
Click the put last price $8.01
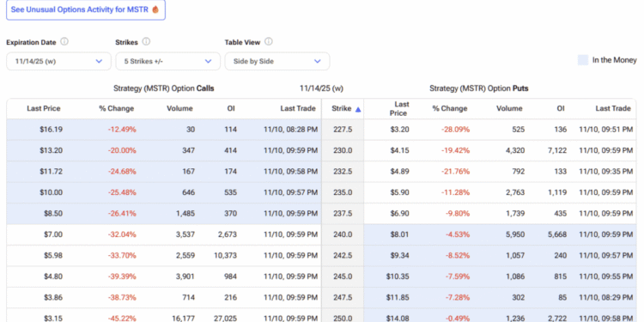(x=399, y=234)
